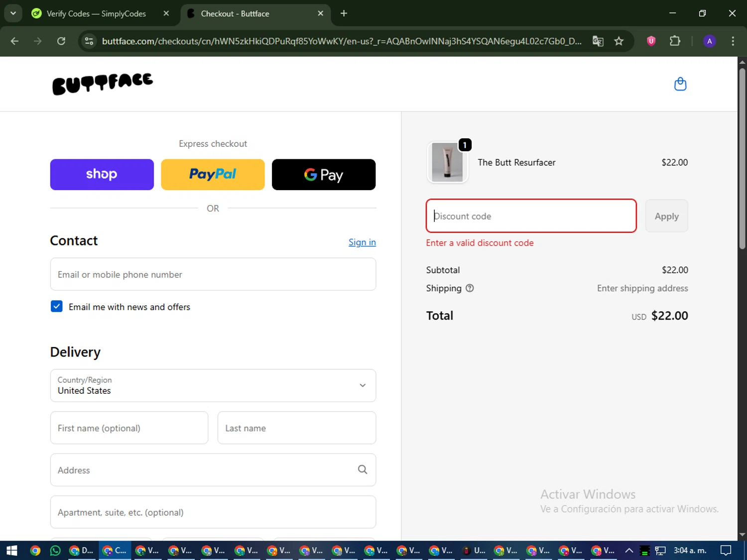Click the 'Delivery' heading

pyautogui.click(x=75, y=352)
